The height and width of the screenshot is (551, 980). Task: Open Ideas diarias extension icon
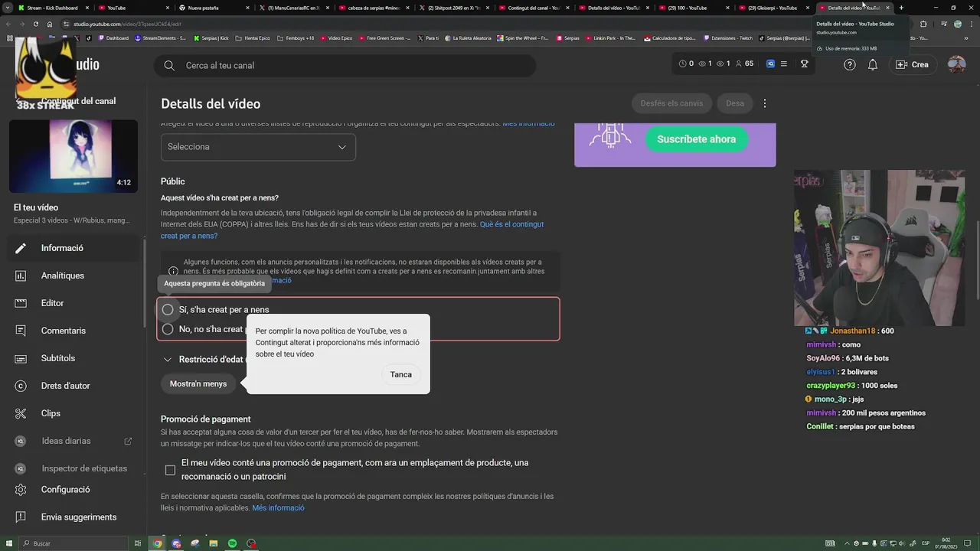[x=21, y=441]
